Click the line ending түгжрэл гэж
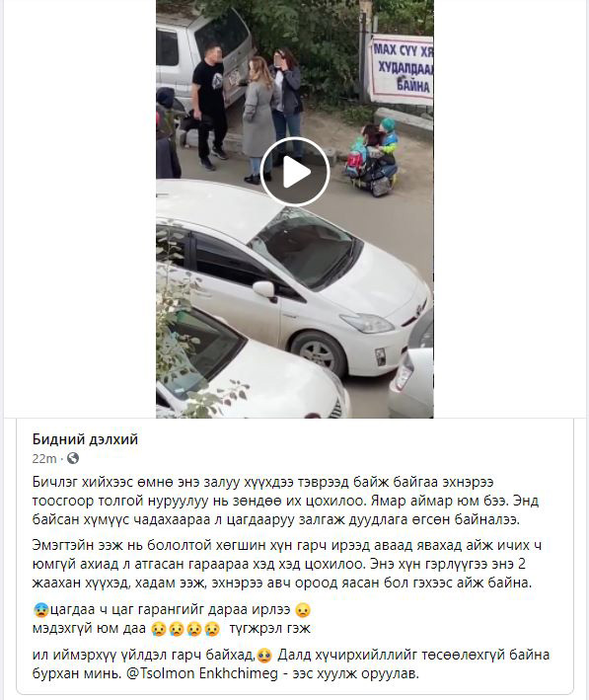The height and width of the screenshot is (700, 589). (x=172, y=629)
